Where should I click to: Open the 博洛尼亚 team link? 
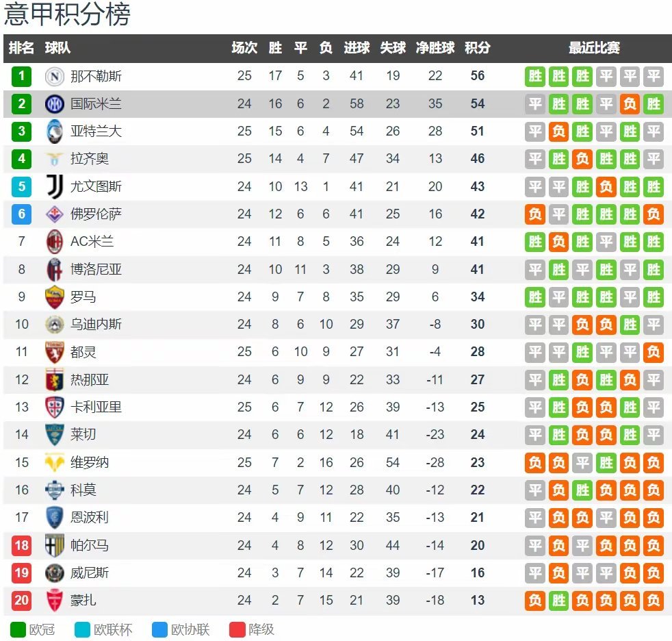[x=96, y=269]
